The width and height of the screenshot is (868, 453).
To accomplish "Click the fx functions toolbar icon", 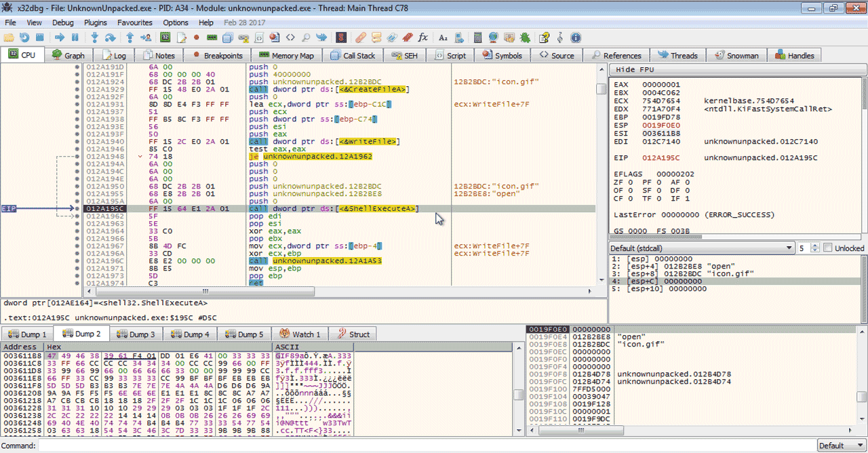I will (423, 37).
